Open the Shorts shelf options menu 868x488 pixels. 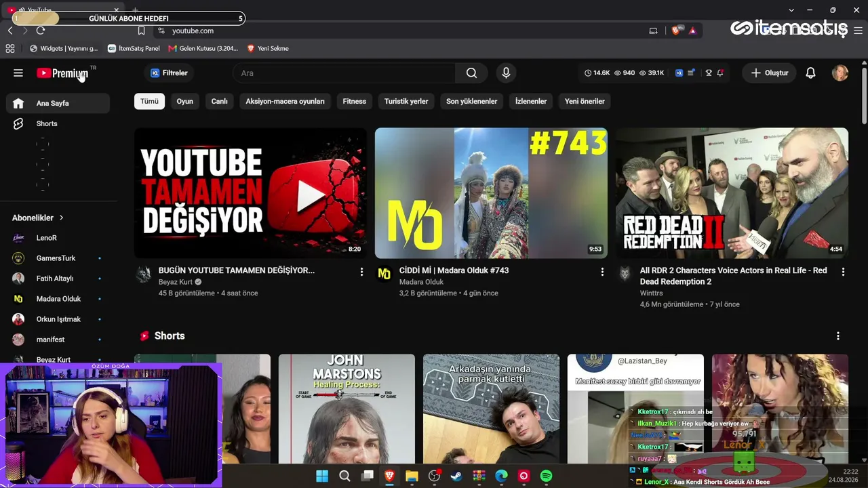(x=838, y=336)
